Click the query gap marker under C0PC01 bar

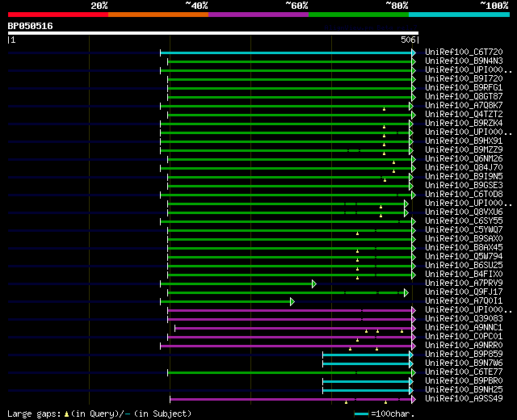(x=357, y=340)
